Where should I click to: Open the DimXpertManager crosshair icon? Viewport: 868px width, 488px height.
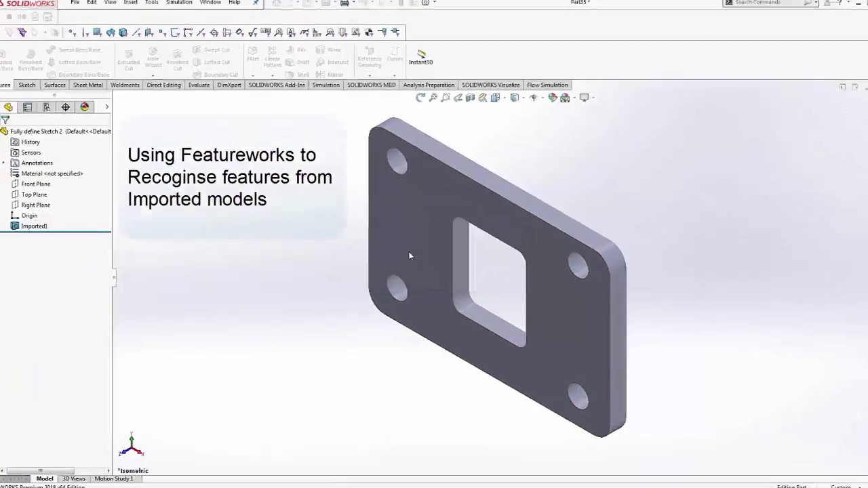coord(65,107)
